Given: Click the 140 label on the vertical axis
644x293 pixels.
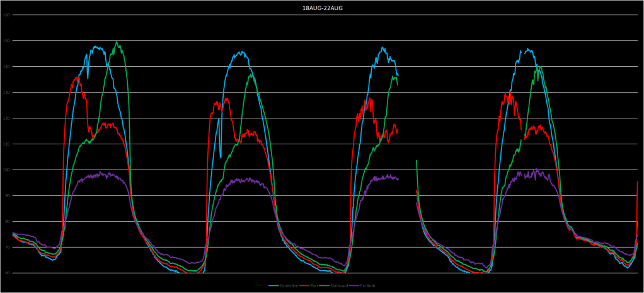Looking at the screenshot, I should click(6, 67).
